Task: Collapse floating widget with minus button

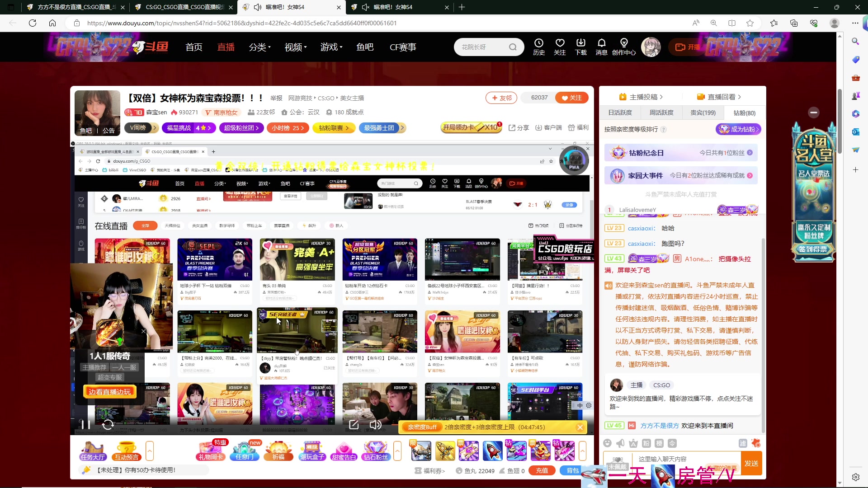Action: click(x=814, y=113)
